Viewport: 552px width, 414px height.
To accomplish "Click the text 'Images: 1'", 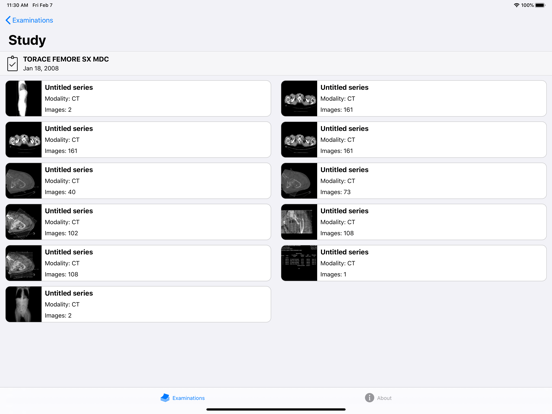I will (333, 275).
